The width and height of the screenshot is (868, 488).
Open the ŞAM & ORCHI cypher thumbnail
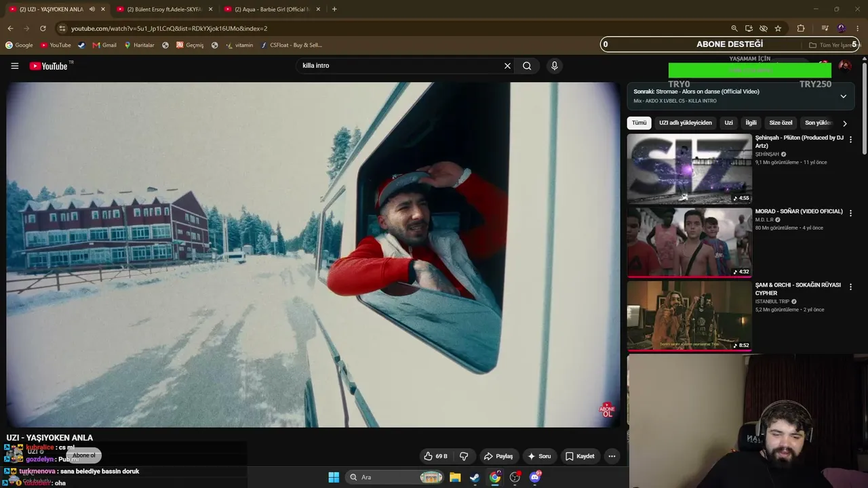point(690,316)
